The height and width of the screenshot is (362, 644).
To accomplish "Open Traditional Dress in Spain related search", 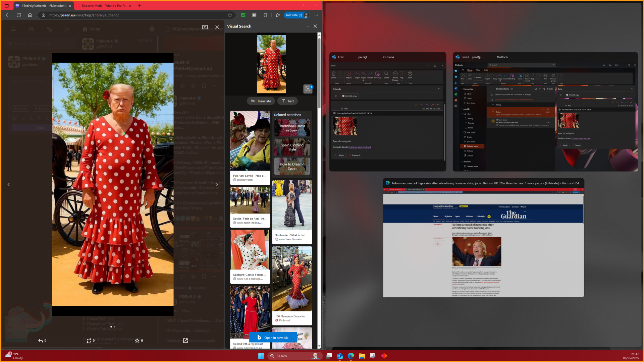I will [292, 128].
